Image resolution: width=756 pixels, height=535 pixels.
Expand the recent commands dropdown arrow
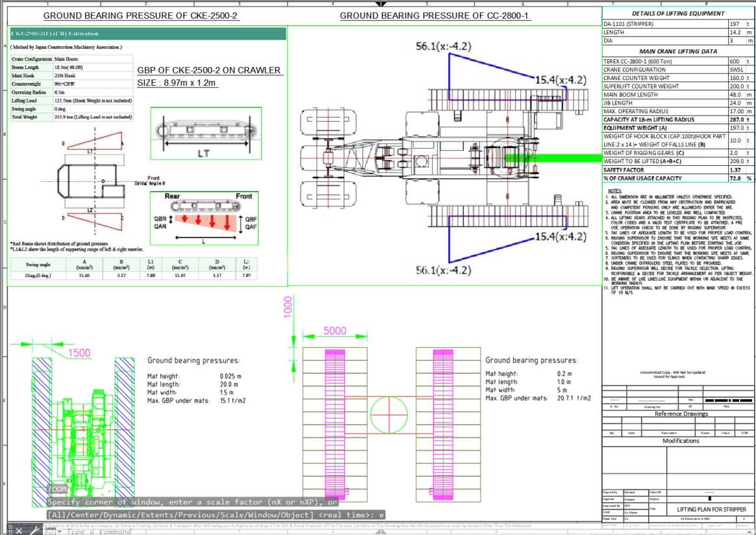60,532
